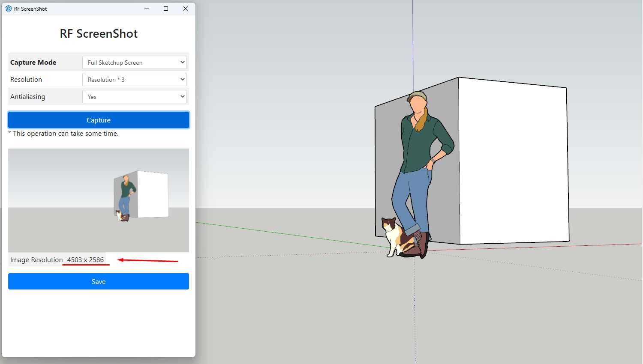The image size is (643, 364).
Task: Click the captured screenshot preview image
Action: tap(98, 200)
